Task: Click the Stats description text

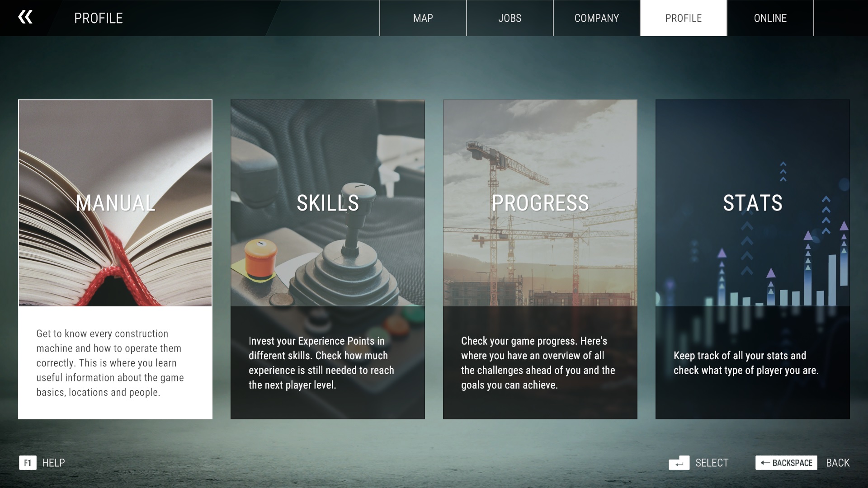Action: point(746,363)
